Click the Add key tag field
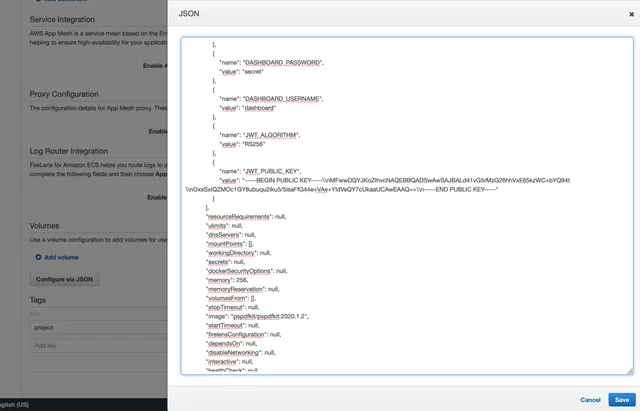640x411 pixels. coord(98,346)
